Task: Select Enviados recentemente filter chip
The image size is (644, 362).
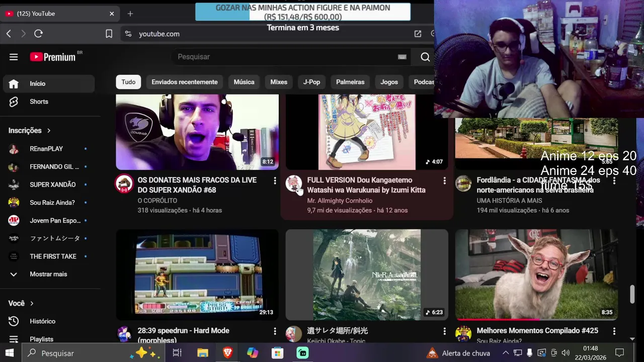Action: (x=185, y=82)
